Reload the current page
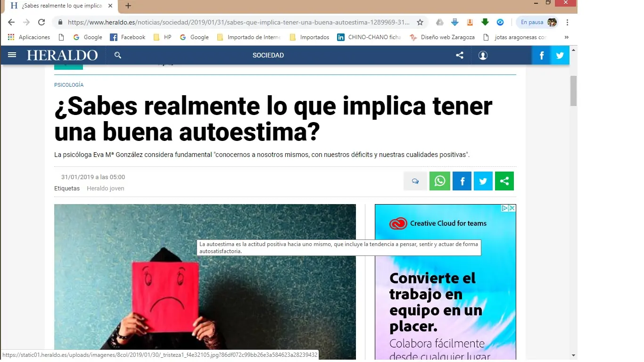644x362 pixels. (x=41, y=22)
